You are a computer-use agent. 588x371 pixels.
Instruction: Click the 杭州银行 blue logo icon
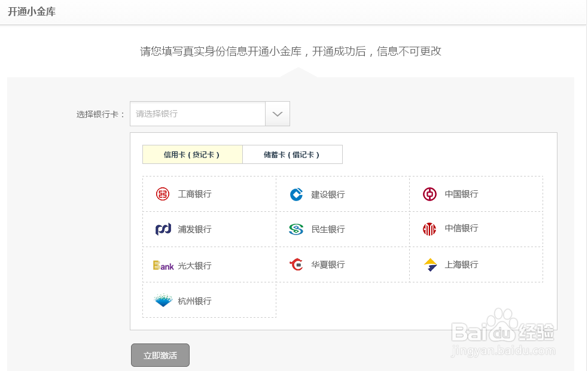163,300
